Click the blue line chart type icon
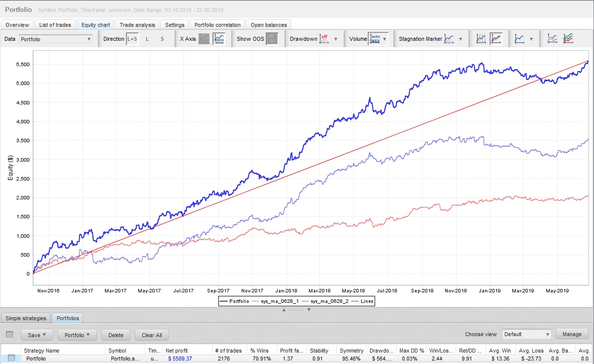 coord(519,39)
